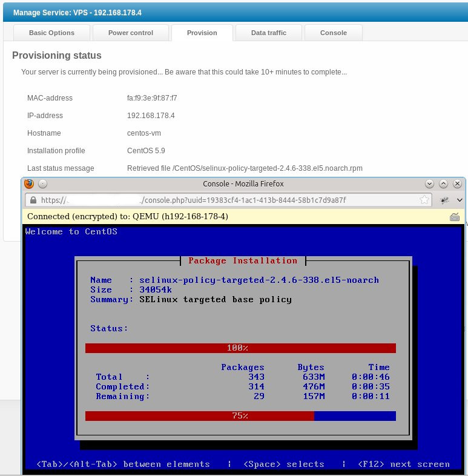Click the 75% overall installation progress bar
Screen dimensions: 468x476
click(x=240, y=416)
